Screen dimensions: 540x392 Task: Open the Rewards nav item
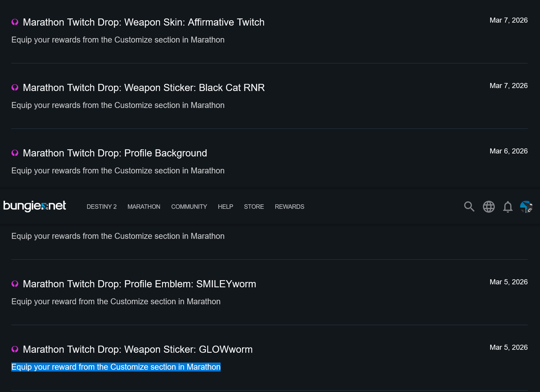point(289,207)
